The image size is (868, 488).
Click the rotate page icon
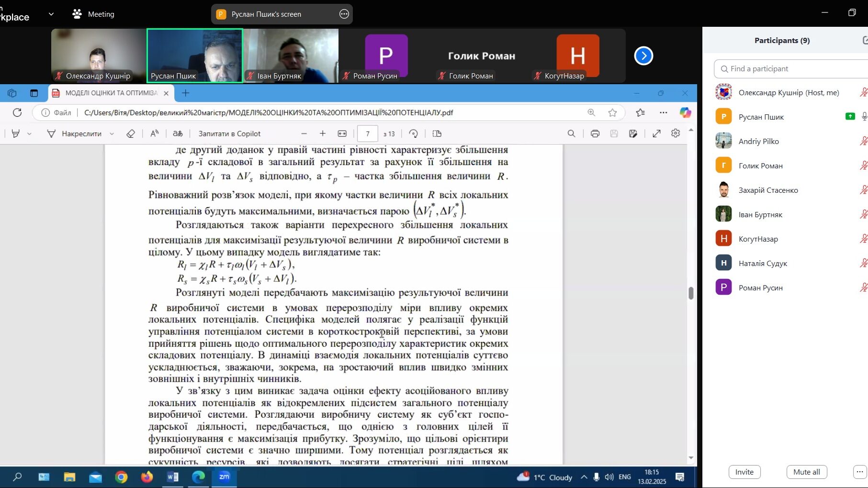click(x=414, y=134)
